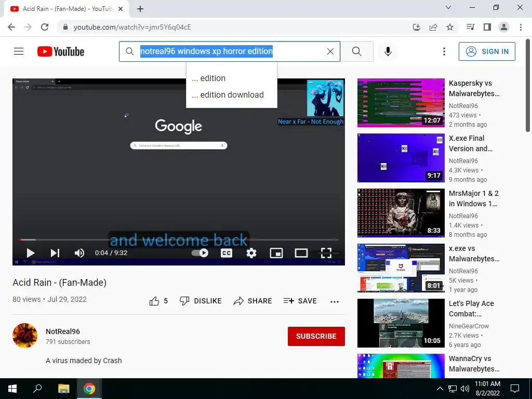Close the Acid Rain tab
This screenshot has height=399, width=532.
[121, 9]
